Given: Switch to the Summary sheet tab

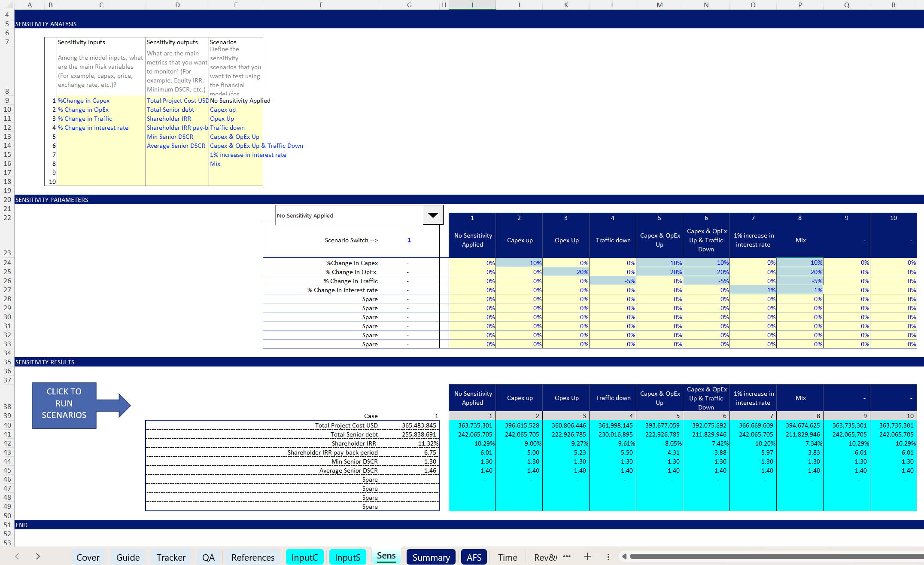Looking at the screenshot, I should pos(431,557).
